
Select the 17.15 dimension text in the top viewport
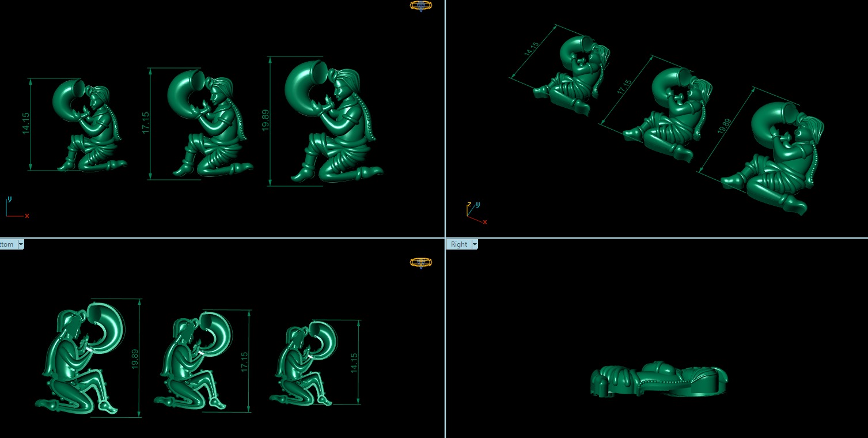point(146,123)
